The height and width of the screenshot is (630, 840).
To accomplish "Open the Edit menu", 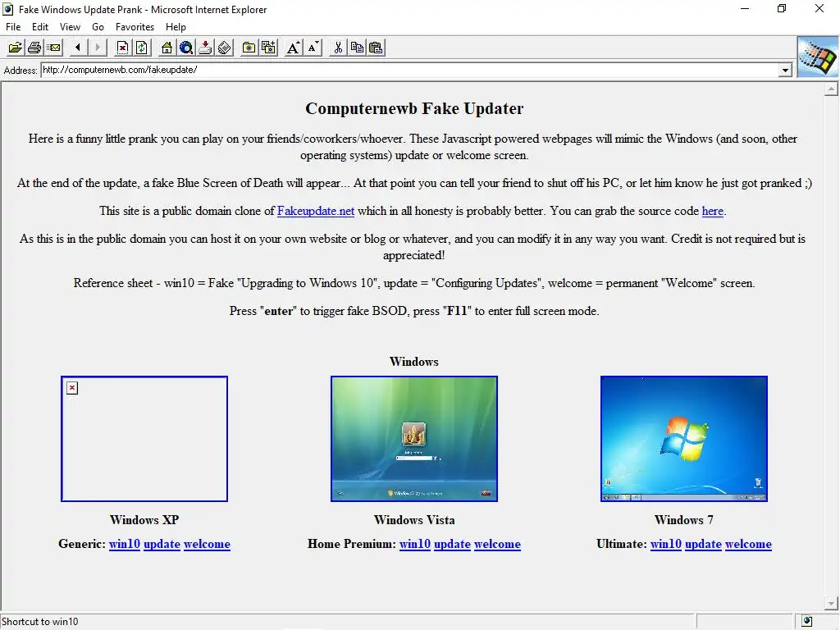I will pyautogui.click(x=40, y=27).
